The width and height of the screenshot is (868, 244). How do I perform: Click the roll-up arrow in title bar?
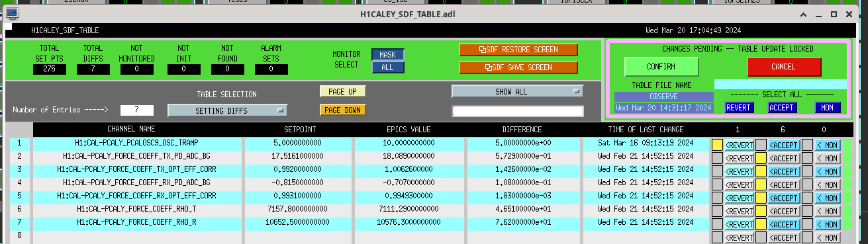tap(804, 14)
